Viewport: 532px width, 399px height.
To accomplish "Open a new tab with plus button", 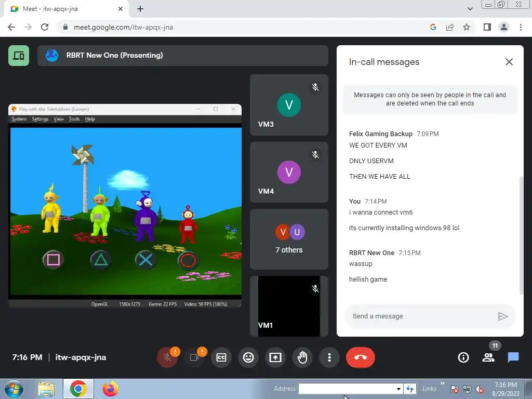I will point(140,9).
